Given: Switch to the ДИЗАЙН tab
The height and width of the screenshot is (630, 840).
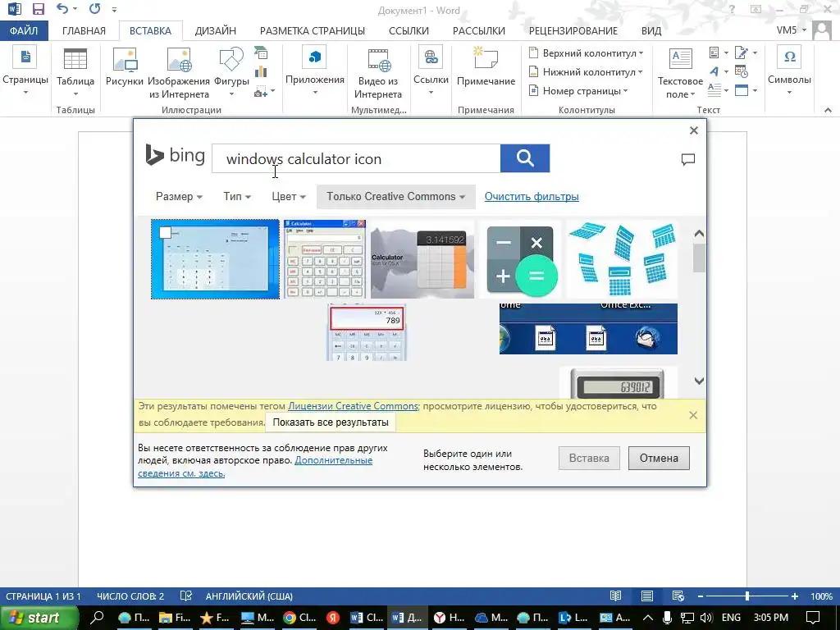Looking at the screenshot, I should point(216,30).
